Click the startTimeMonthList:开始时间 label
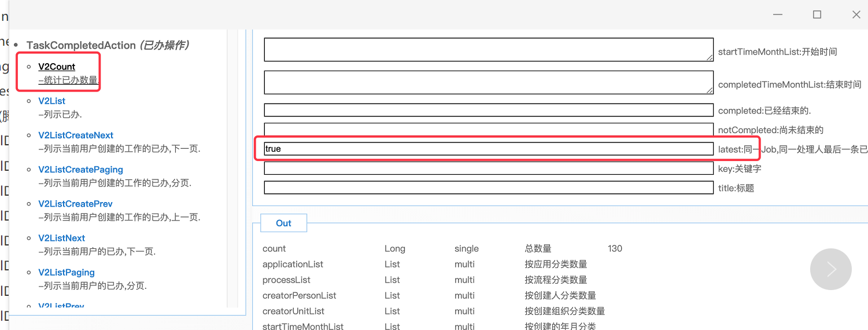 [777, 52]
